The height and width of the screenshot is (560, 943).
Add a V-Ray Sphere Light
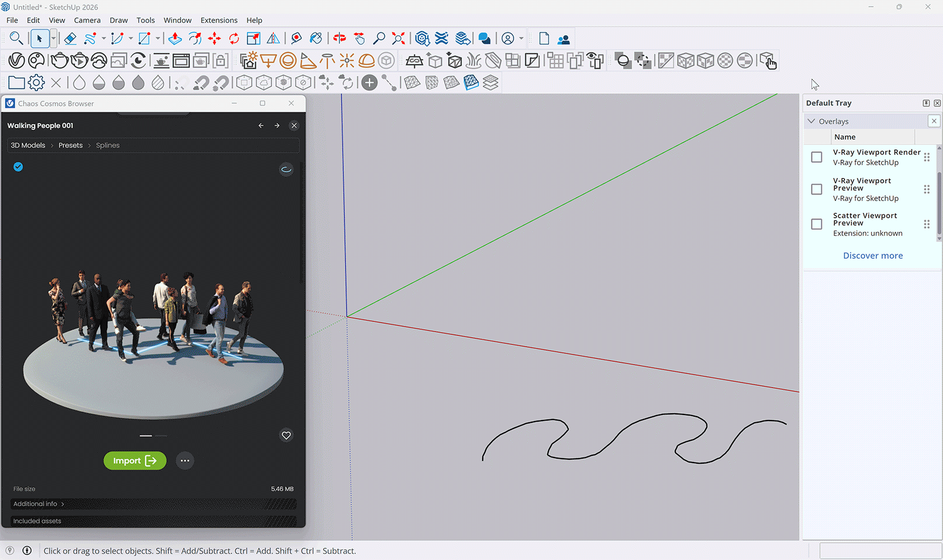pos(288,60)
